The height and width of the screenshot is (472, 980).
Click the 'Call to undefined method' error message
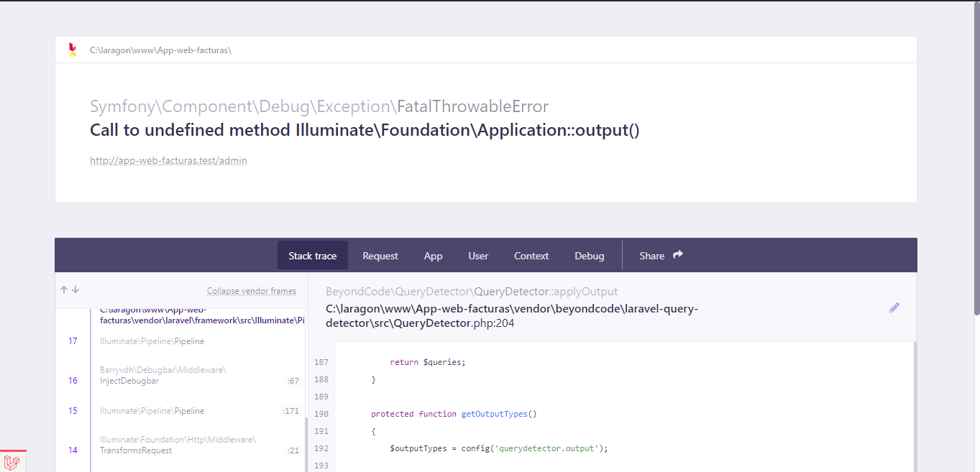point(365,130)
